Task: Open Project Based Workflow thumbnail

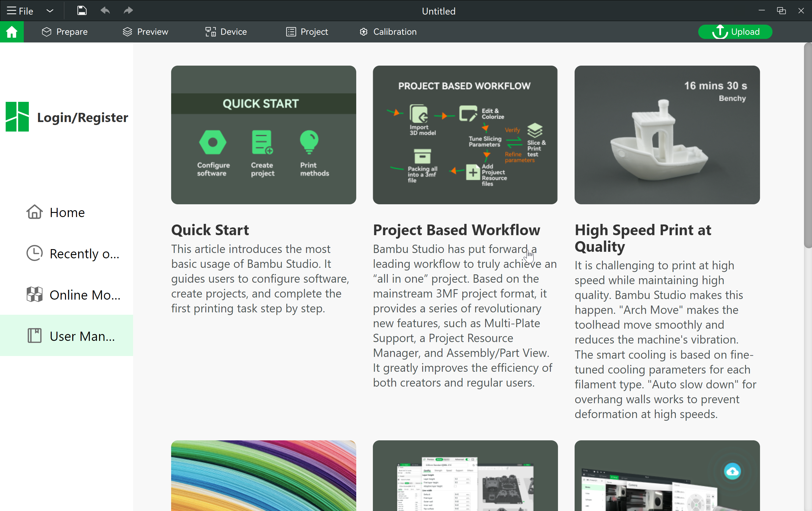Action: click(x=465, y=135)
